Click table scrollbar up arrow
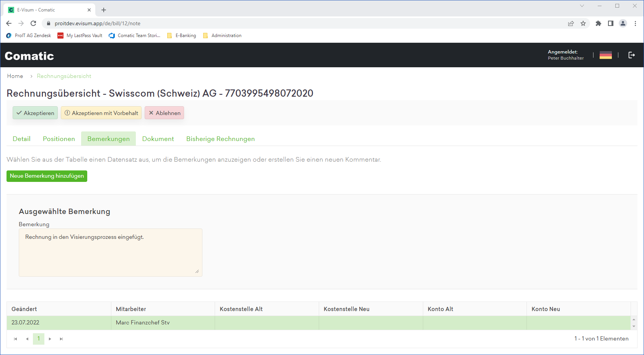Image resolution: width=644 pixels, height=355 pixels. pos(634,319)
